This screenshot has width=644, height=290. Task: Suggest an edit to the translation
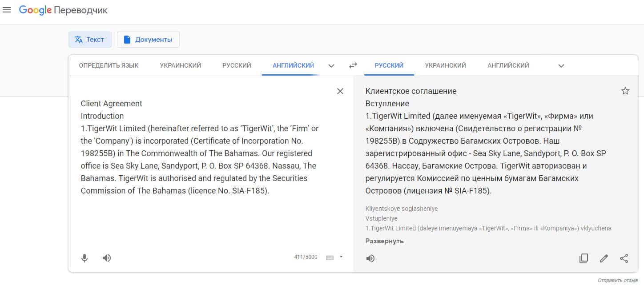tap(604, 258)
